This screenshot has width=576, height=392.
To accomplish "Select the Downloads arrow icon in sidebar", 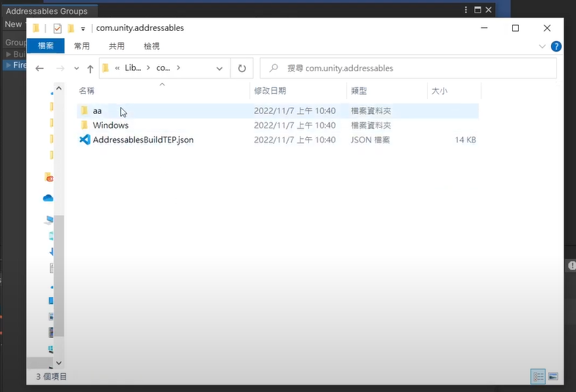I will [51, 251].
